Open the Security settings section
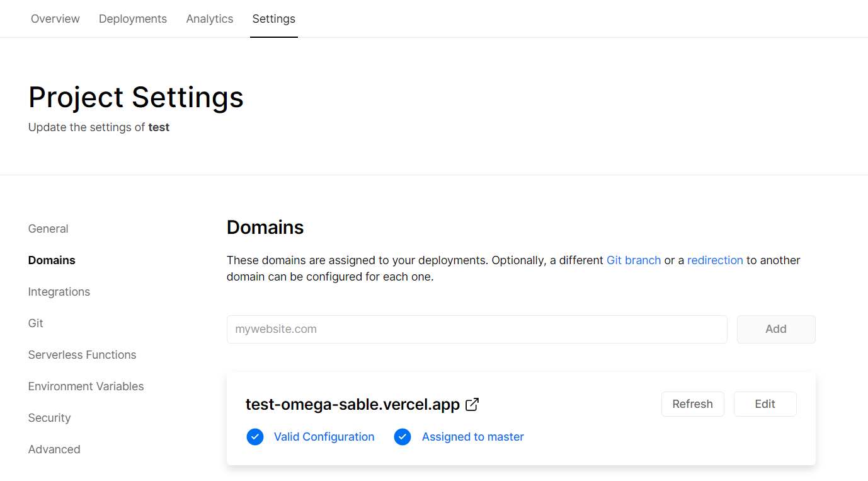Viewport: 868px width, 481px height. [49, 418]
